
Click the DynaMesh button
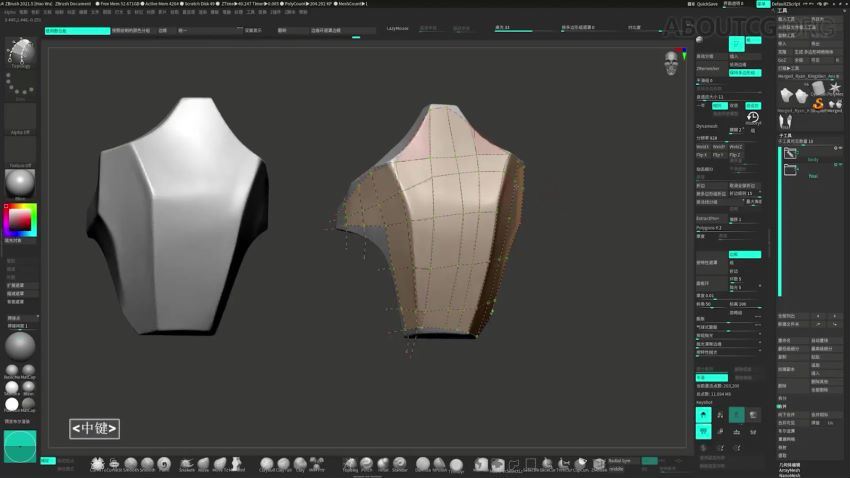(710, 126)
